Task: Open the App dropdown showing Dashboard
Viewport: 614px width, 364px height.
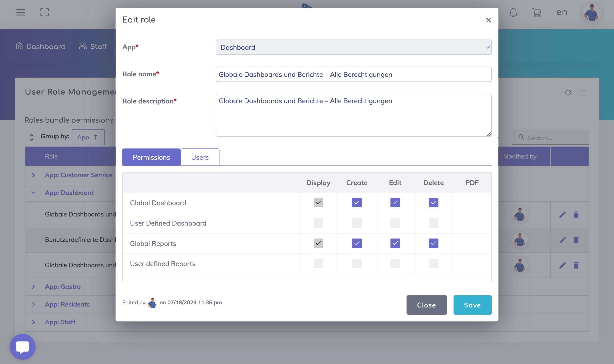Action: click(x=354, y=47)
